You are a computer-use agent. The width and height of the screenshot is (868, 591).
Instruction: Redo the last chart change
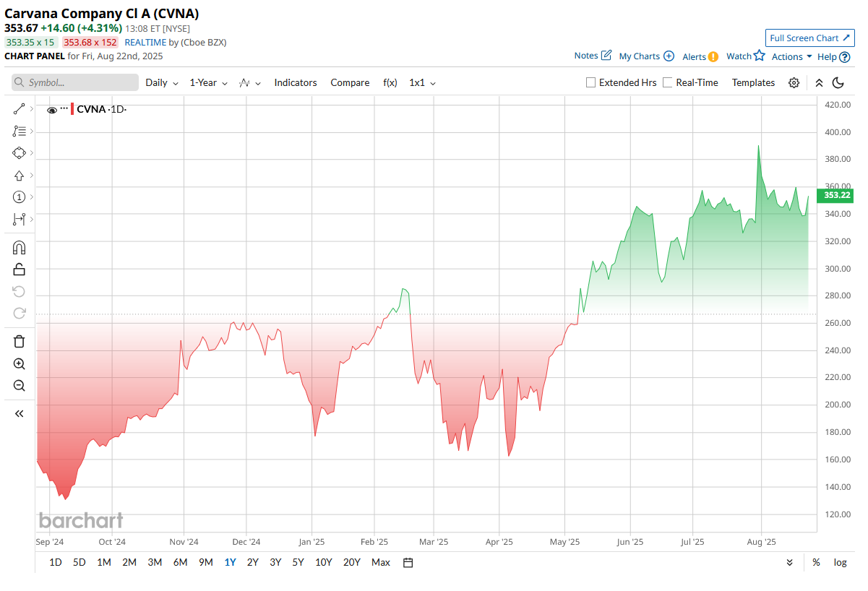tap(20, 313)
